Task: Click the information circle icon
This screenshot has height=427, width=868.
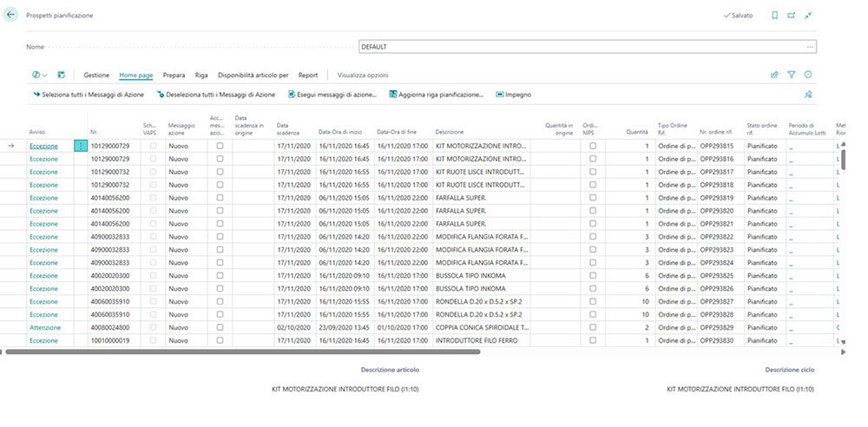Action: [x=808, y=75]
